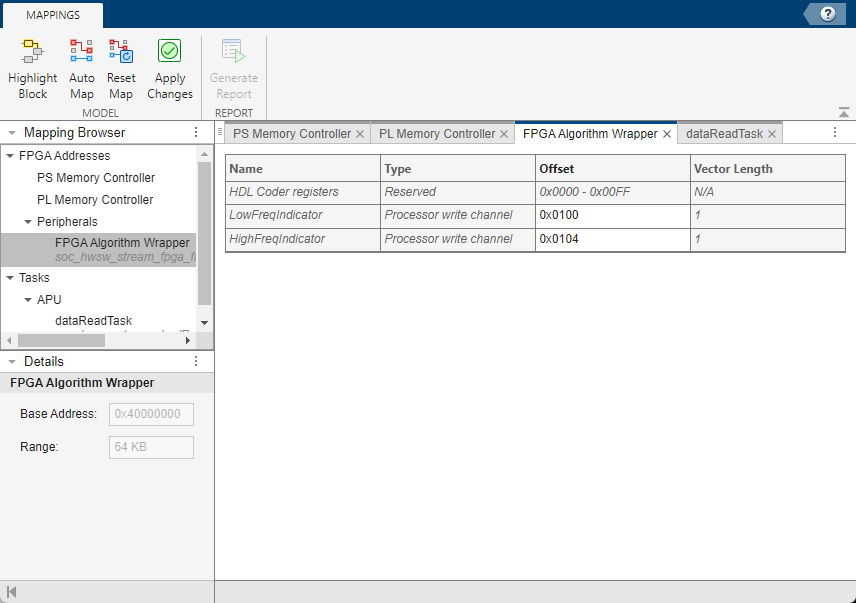
Task: Click the Reset Map icon
Action: coord(121,54)
